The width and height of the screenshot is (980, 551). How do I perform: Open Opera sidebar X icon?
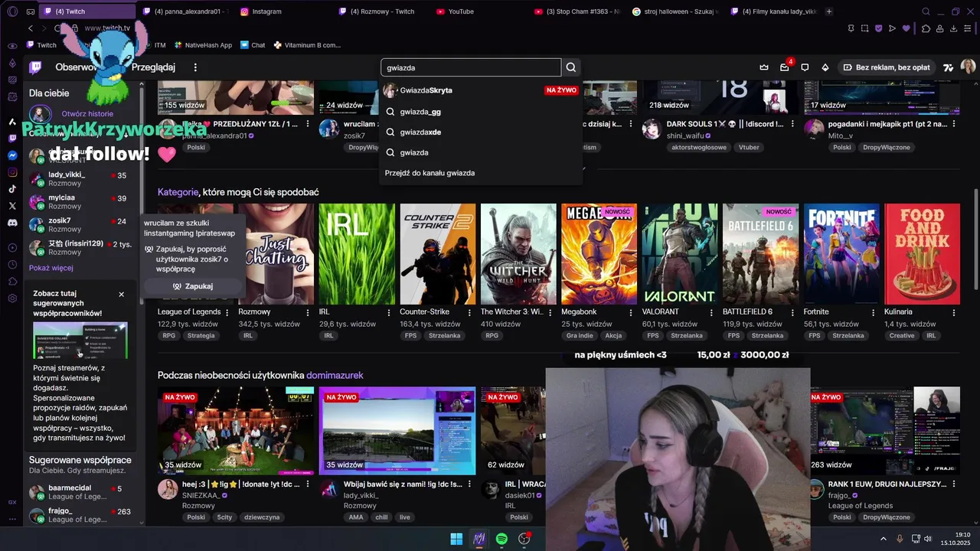(12, 206)
